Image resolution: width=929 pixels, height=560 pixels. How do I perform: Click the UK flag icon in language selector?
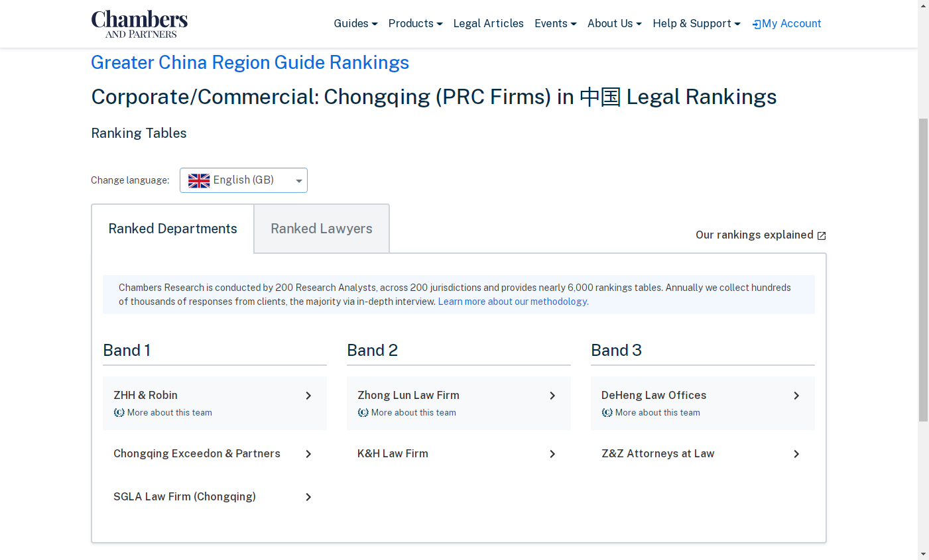199,180
